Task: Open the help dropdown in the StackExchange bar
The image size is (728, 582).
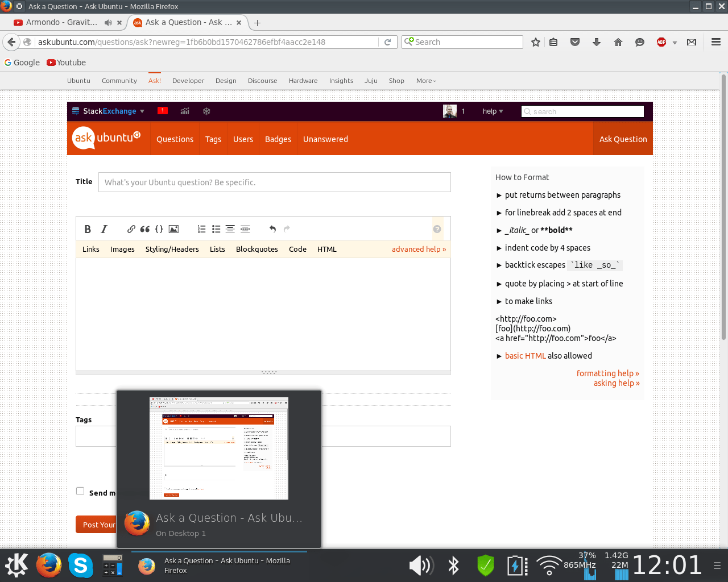Action: (492, 111)
